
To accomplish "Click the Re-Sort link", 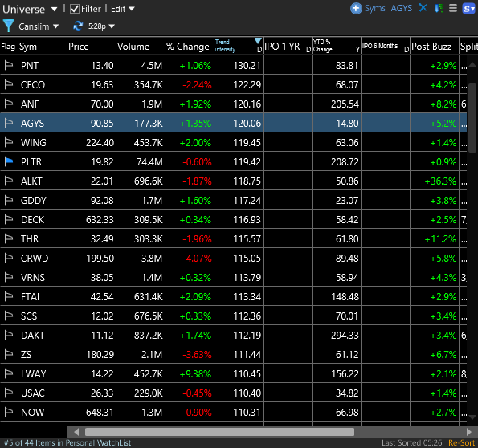I will 461,442.
